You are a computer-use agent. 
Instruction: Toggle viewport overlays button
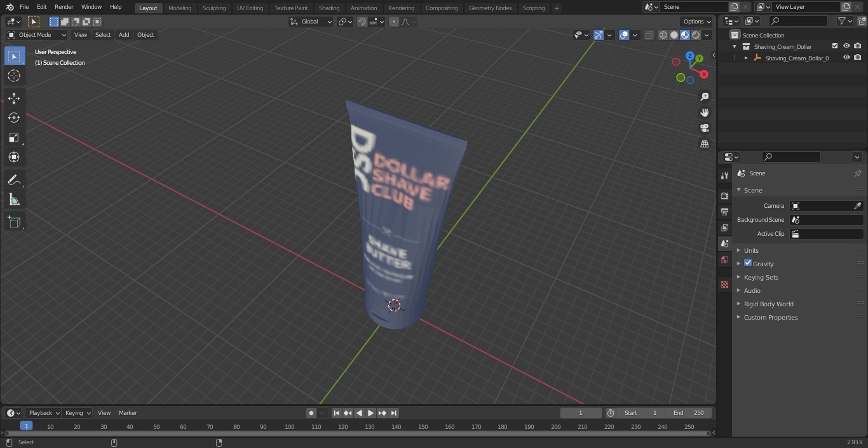tap(624, 35)
